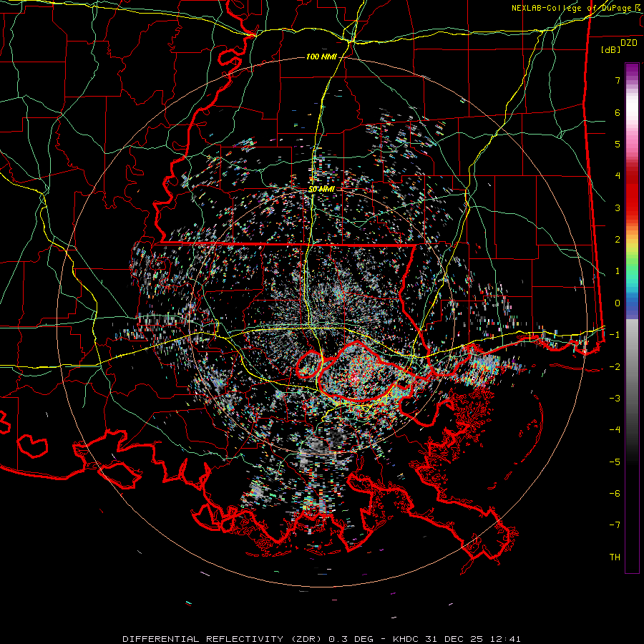Click the 5 value on color scale

618,144
